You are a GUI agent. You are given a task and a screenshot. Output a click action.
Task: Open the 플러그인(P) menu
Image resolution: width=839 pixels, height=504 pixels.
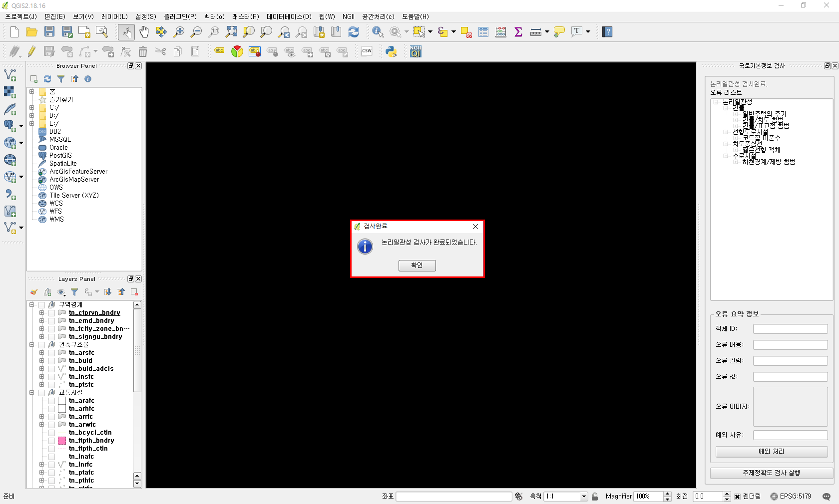coord(180,16)
